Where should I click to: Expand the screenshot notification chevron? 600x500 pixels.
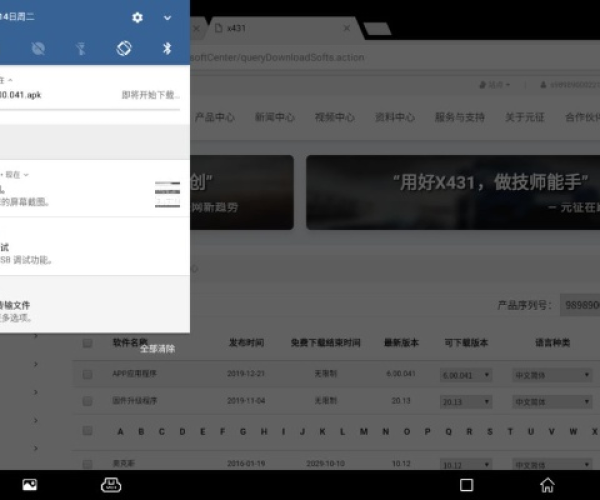coord(26,175)
